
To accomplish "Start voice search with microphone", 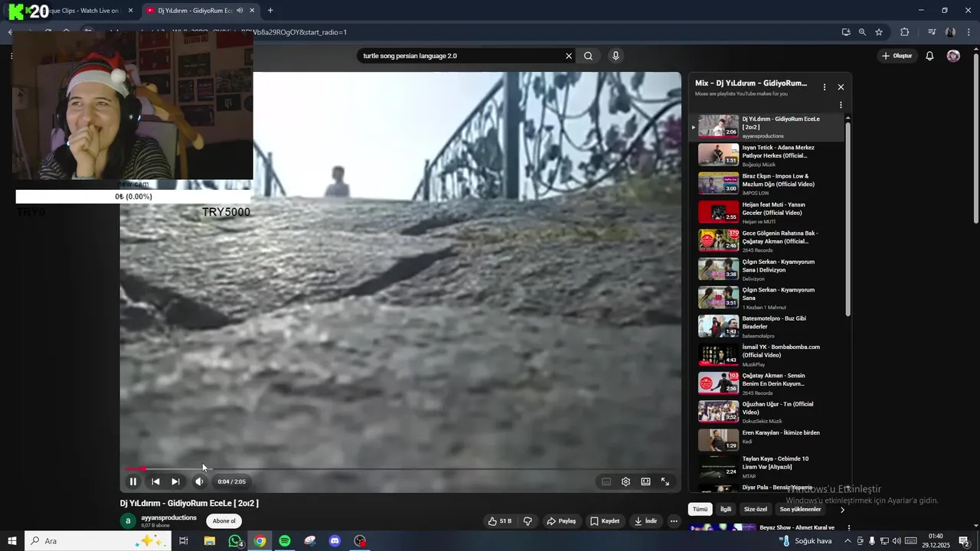I will [616, 56].
